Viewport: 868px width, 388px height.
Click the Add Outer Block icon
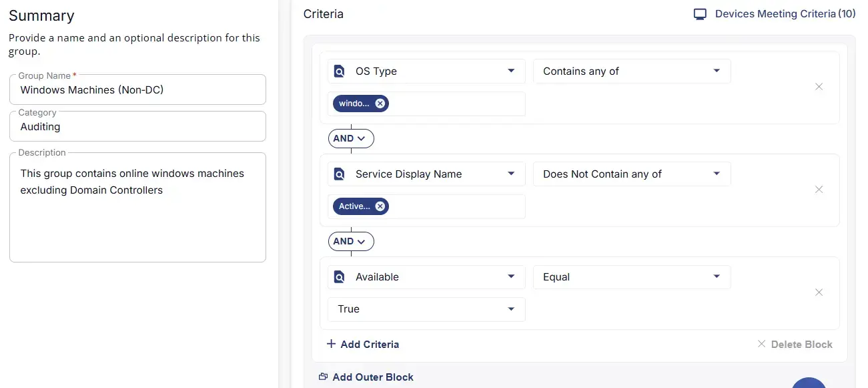click(x=323, y=377)
